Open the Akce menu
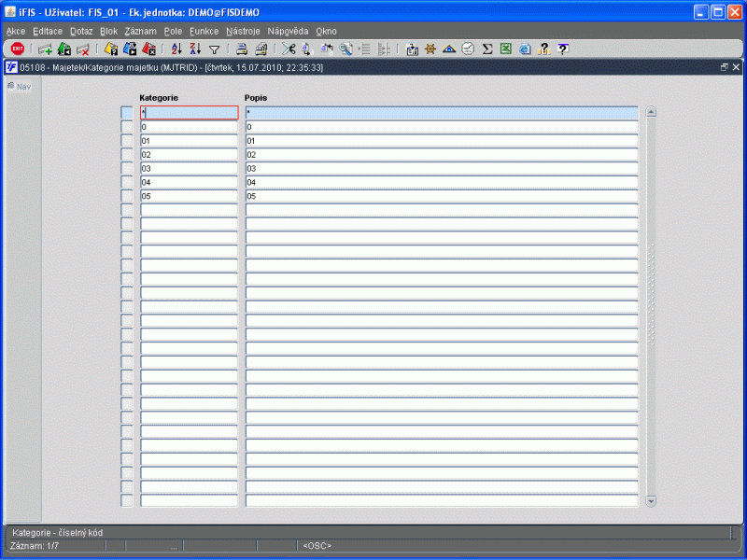 [x=16, y=31]
